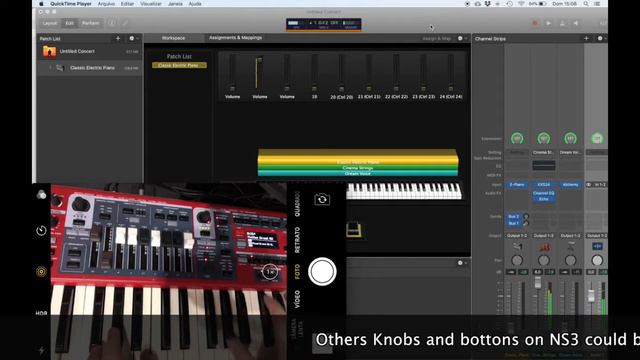The height and width of the screenshot is (360, 640).
Task: Click the master mute speaker icon
Action: tap(576, 23)
